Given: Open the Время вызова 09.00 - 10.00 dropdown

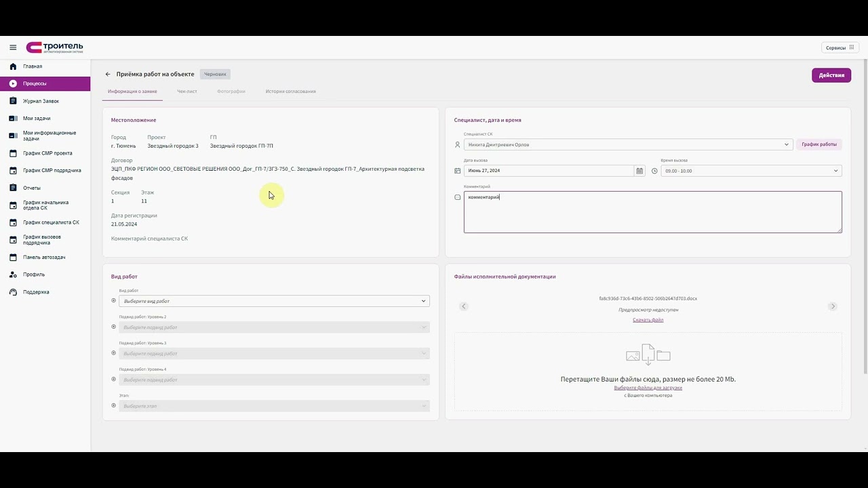Looking at the screenshot, I should point(751,171).
